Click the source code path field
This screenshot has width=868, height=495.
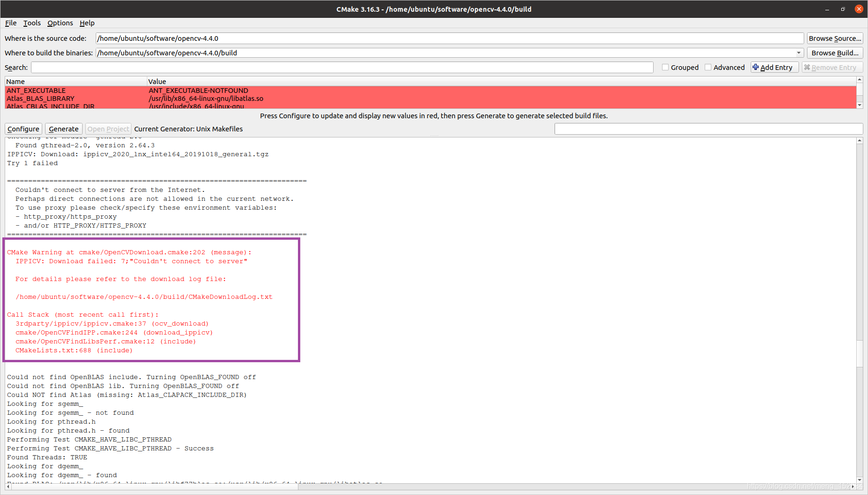click(x=449, y=38)
